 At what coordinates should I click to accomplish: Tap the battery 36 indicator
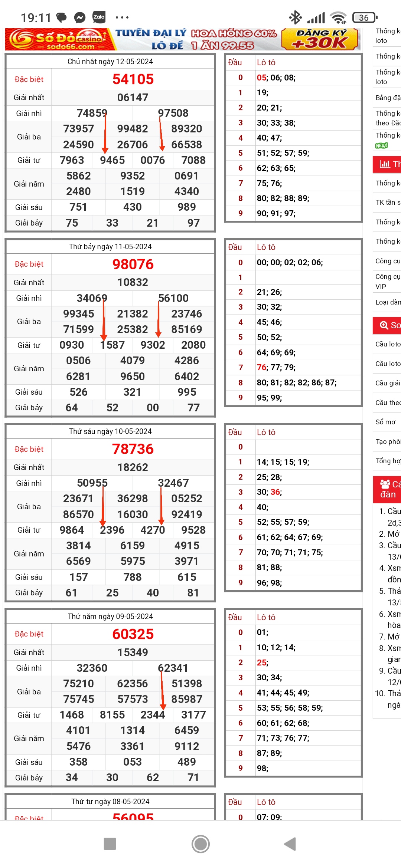point(365,17)
